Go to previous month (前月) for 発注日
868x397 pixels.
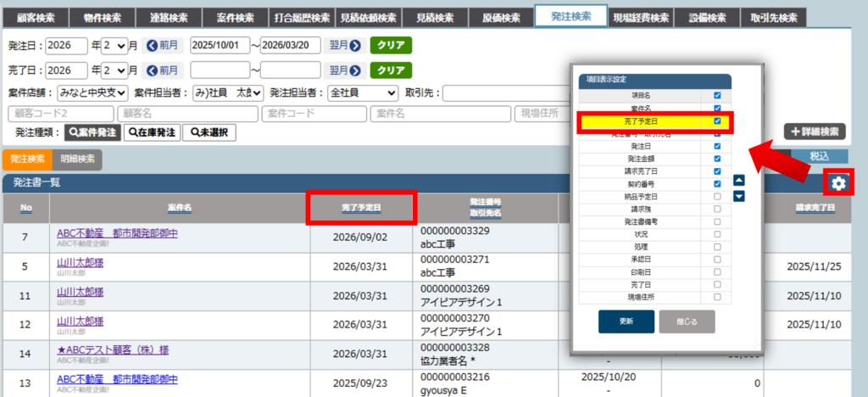point(162,46)
